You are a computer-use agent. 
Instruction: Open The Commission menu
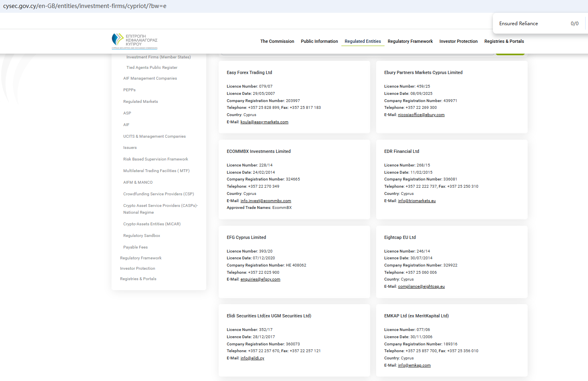click(277, 41)
